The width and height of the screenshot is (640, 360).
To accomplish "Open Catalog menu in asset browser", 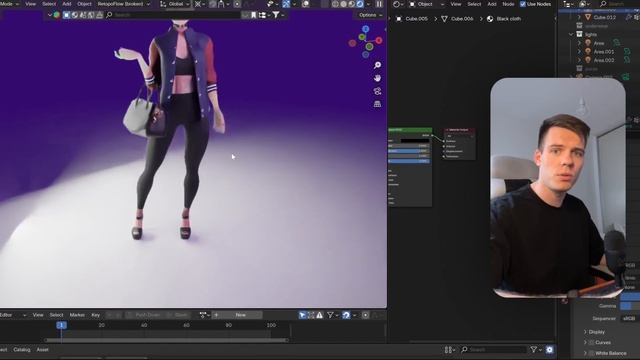I will [x=22, y=350].
